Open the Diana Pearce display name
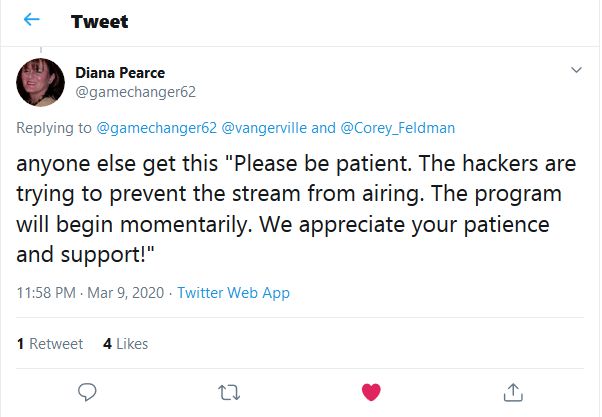The width and height of the screenshot is (602, 417). point(120,73)
